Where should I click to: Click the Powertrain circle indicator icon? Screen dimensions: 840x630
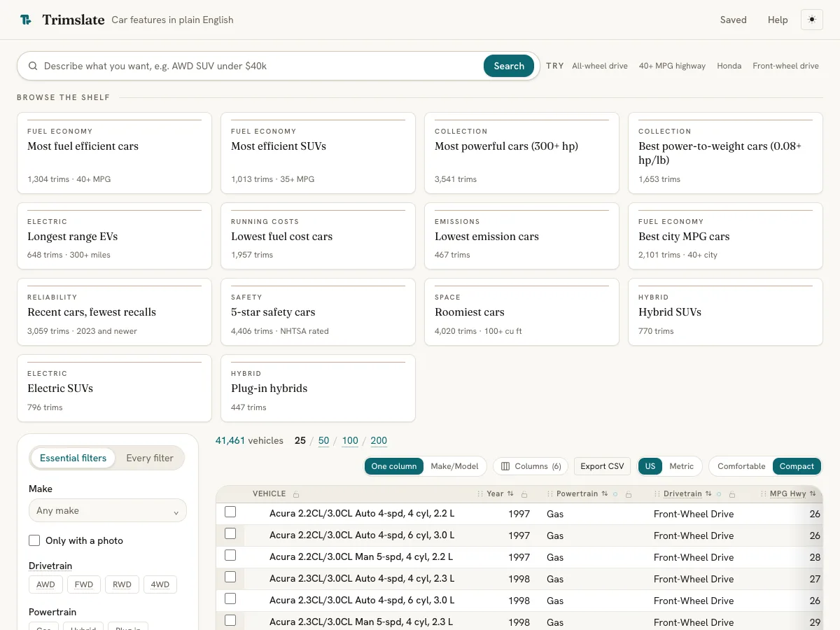point(615,494)
